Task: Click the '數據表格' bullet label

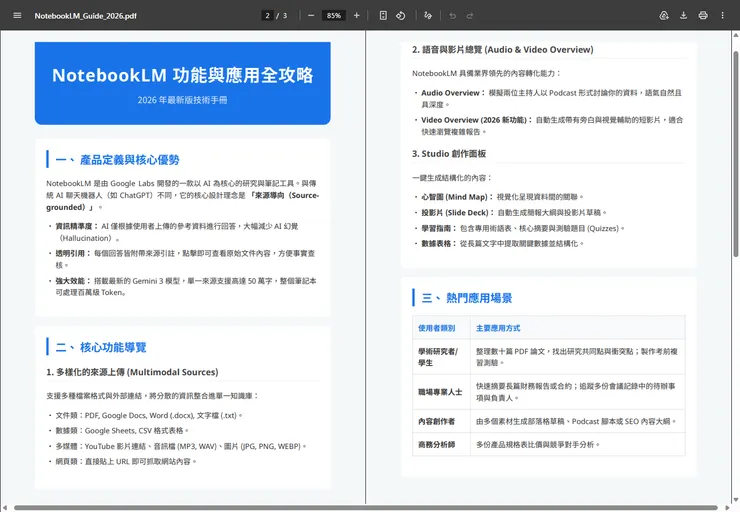Action: [438, 243]
